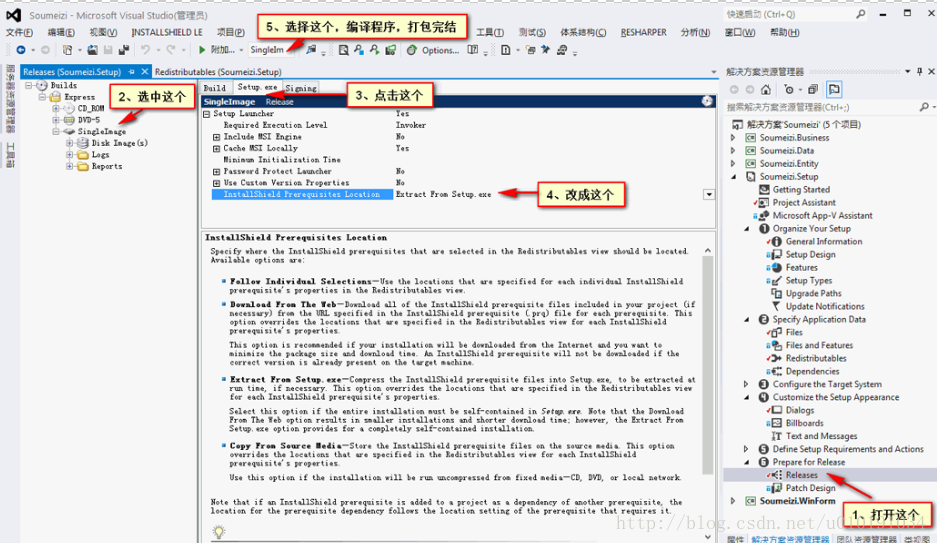Image resolution: width=937 pixels, height=543 pixels.
Task: Click the Navigate Backward toolbar icon
Action: point(21,50)
